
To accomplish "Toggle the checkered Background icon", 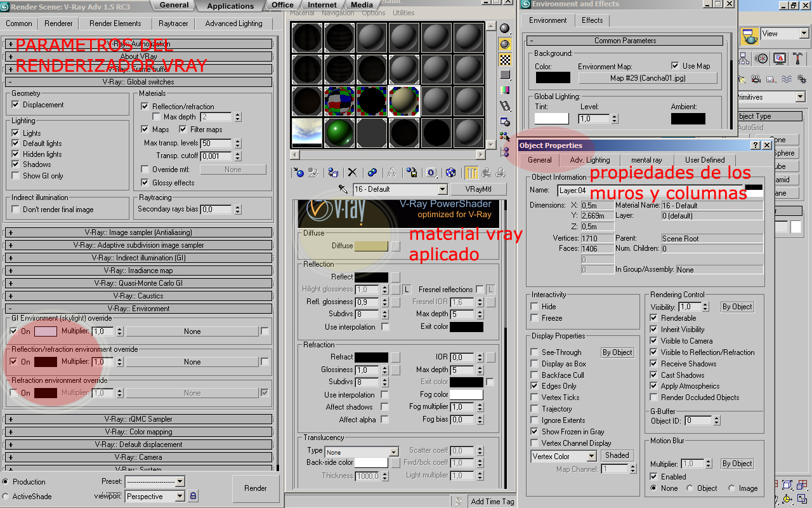I will 505,60.
